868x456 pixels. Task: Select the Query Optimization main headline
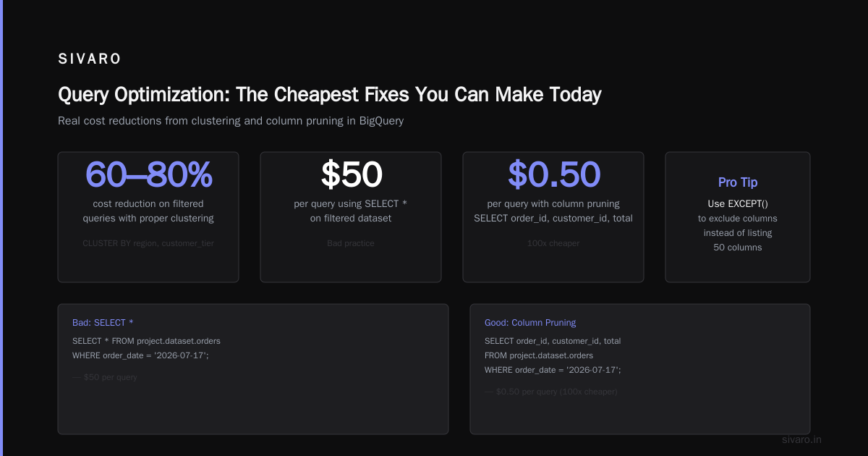(x=330, y=94)
